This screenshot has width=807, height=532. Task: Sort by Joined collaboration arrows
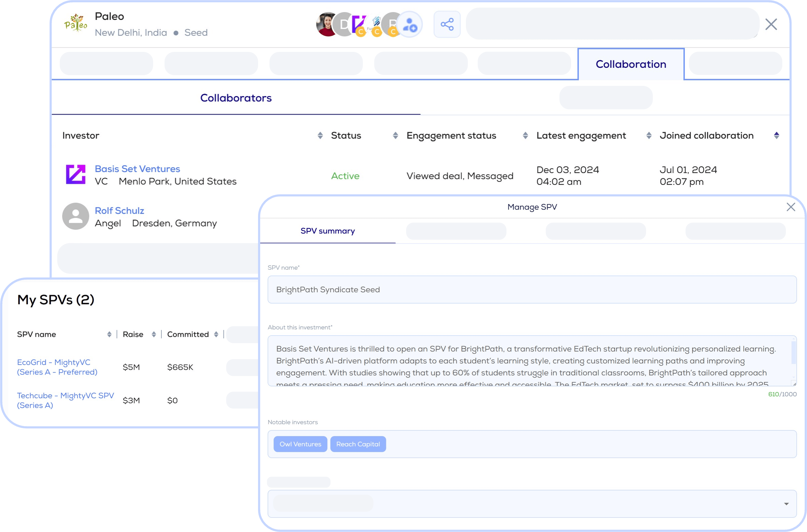[776, 136]
